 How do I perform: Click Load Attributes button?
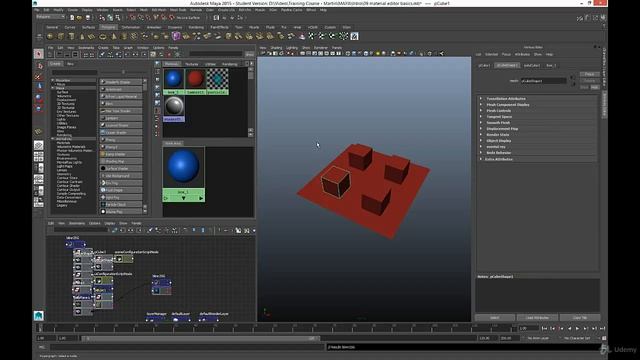pos(537,318)
